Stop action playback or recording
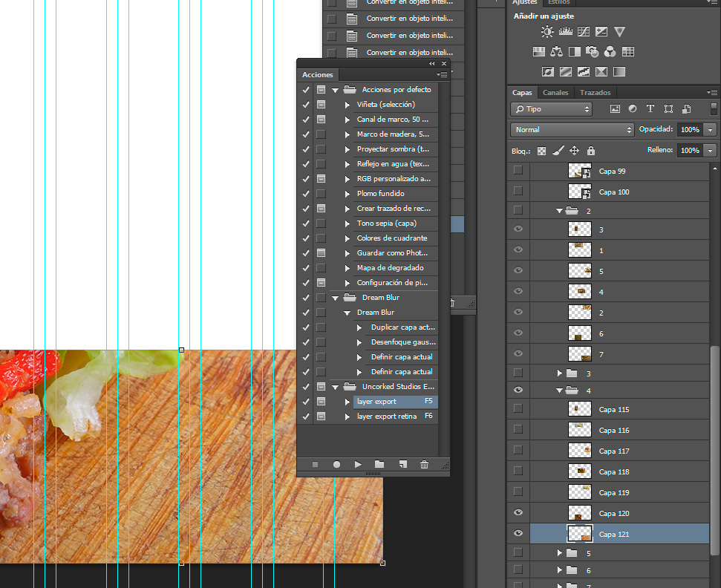 point(315,465)
